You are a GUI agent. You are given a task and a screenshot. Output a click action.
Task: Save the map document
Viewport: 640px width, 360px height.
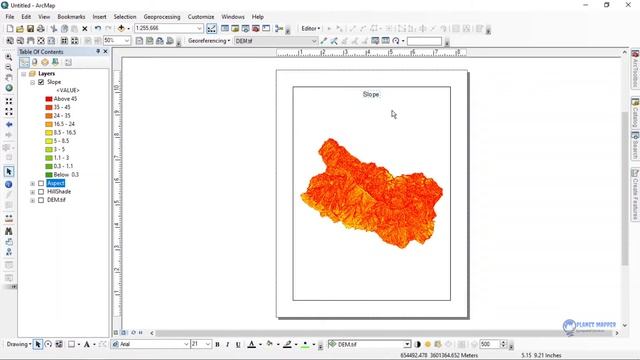tap(30, 29)
